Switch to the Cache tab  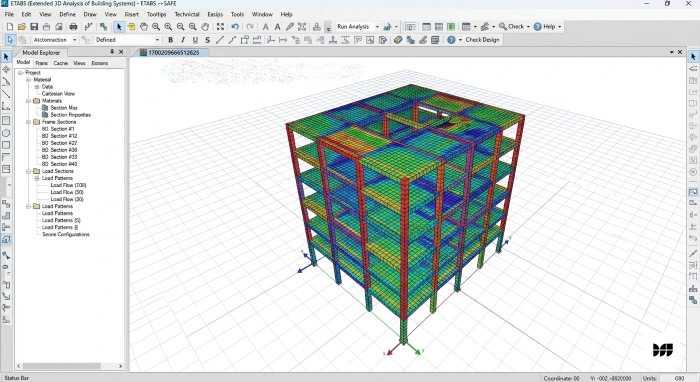tap(61, 63)
